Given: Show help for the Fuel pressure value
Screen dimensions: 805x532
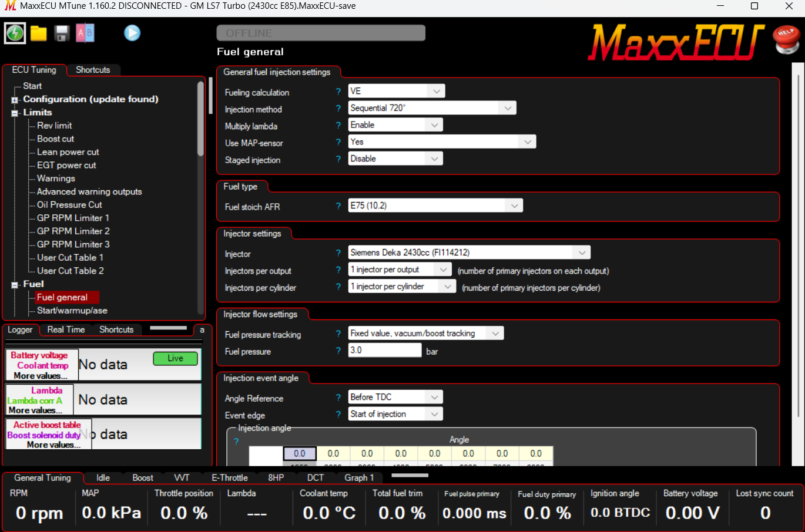Looking at the screenshot, I should (x=338, y=351).
